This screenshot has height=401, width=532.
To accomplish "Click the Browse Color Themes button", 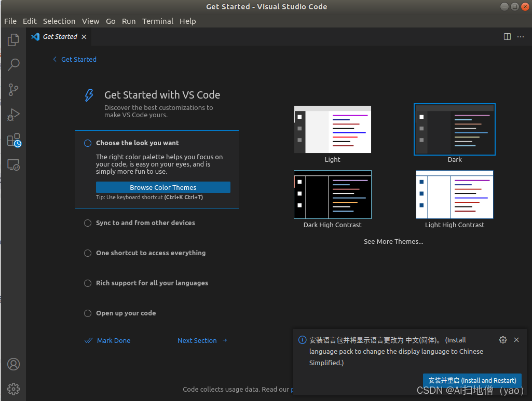I will click(163, 187).
